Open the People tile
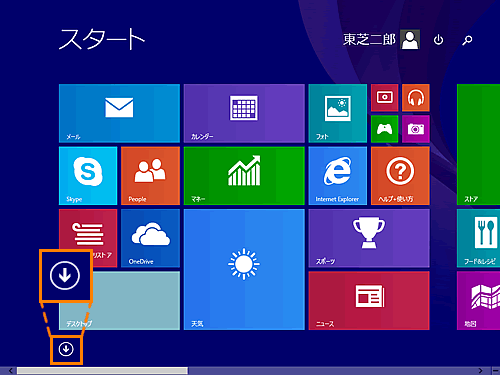 point(150,176)
